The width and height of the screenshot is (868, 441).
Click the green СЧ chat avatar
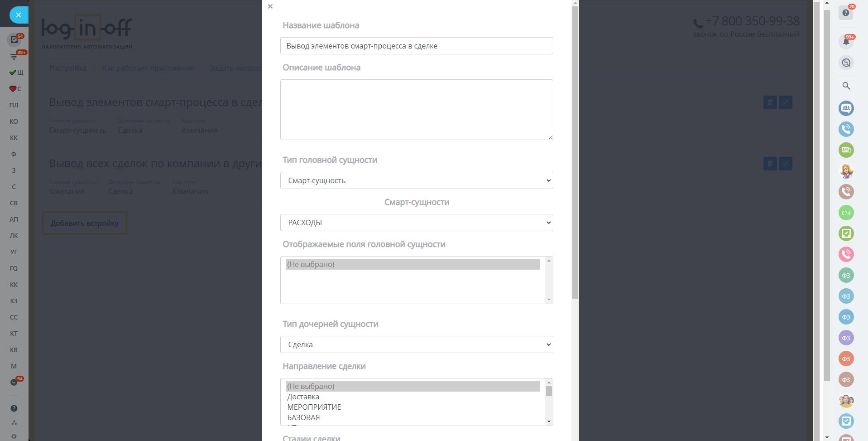(846, 213)
